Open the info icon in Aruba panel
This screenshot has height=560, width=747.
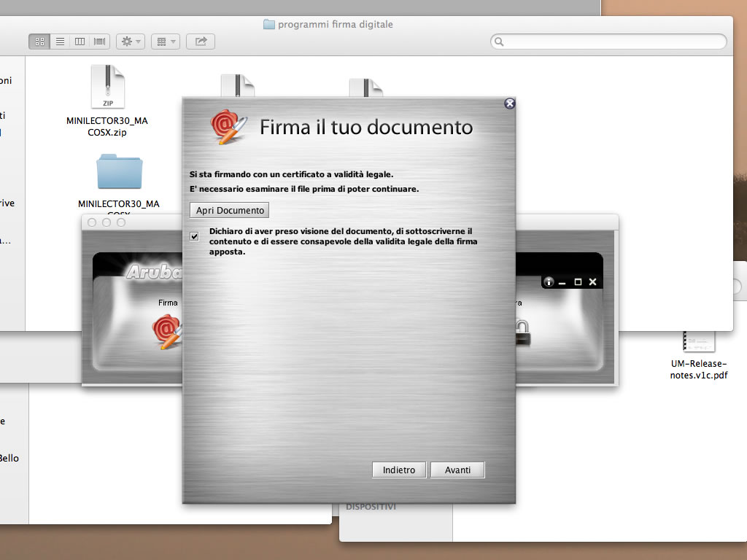(549, 282)
